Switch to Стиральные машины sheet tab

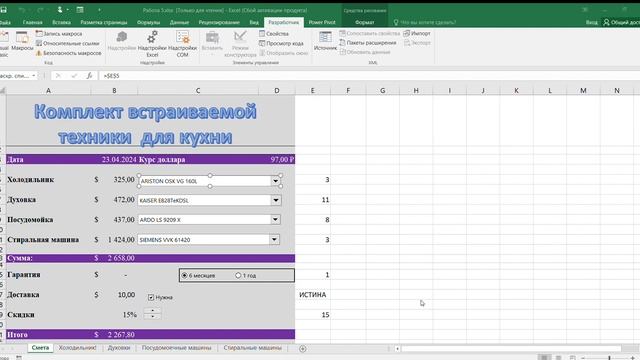253,348
